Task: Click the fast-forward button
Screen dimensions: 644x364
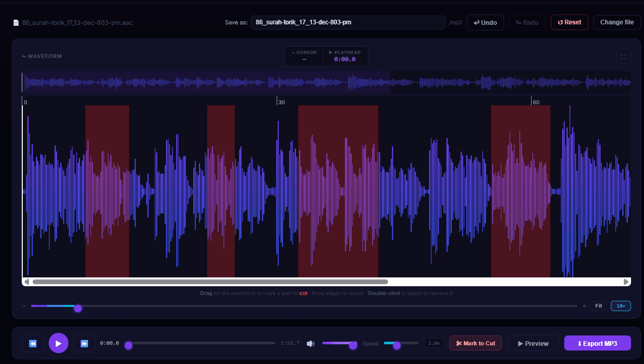Action: pos(84,343)
